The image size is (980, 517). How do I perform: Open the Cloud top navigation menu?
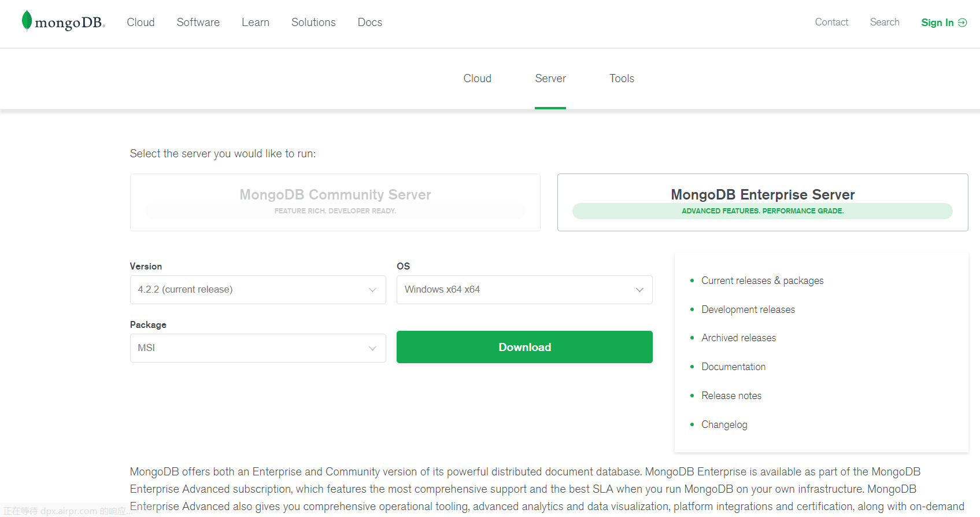click(140, 22)
